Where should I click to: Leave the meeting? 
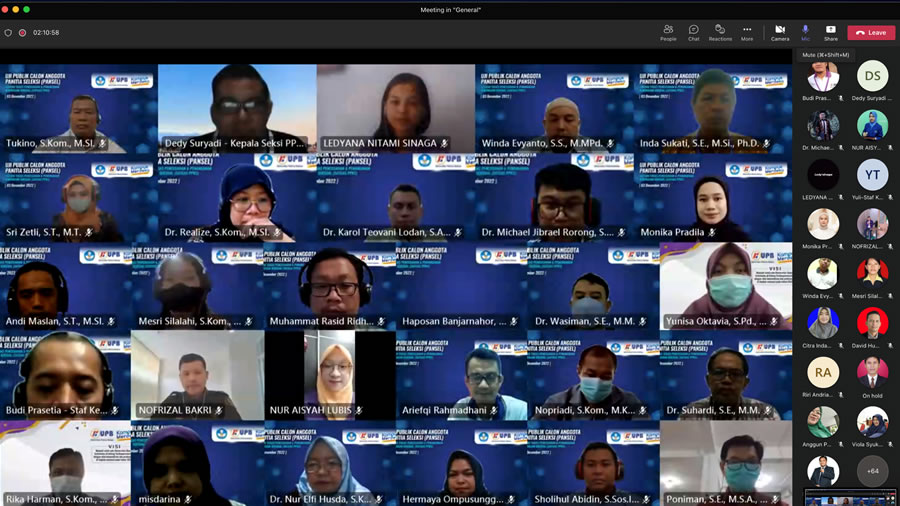pos(871,32)
